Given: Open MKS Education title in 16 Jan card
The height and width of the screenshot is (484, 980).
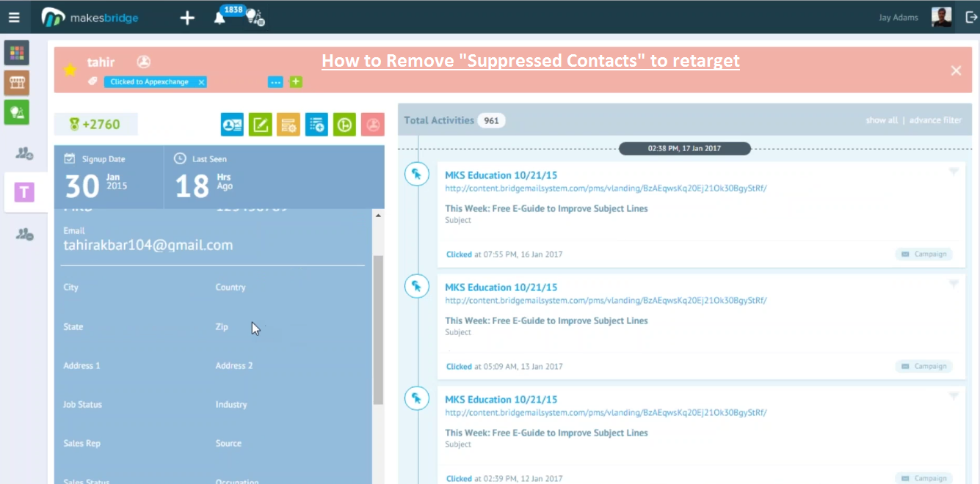Looking at the screenshot, I should [x=501, y=175].
